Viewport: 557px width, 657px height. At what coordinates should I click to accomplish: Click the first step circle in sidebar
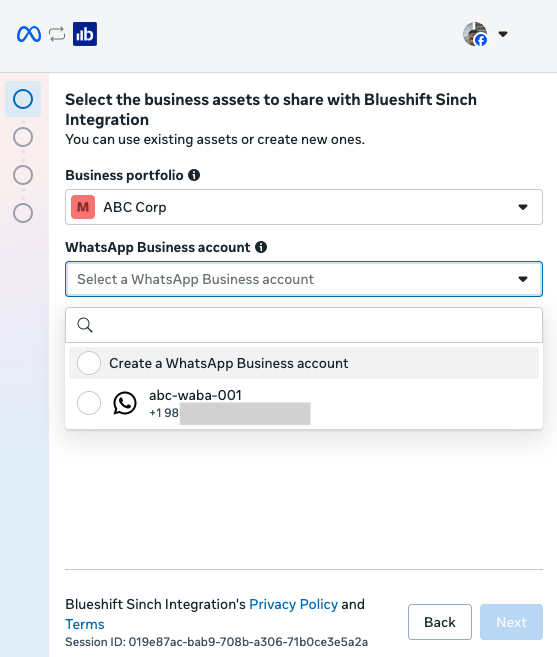pos(23,99)
